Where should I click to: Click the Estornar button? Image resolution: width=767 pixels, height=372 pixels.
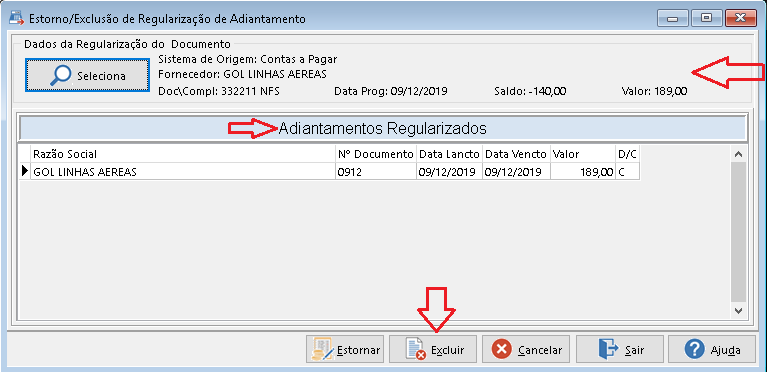coord(345,349)
